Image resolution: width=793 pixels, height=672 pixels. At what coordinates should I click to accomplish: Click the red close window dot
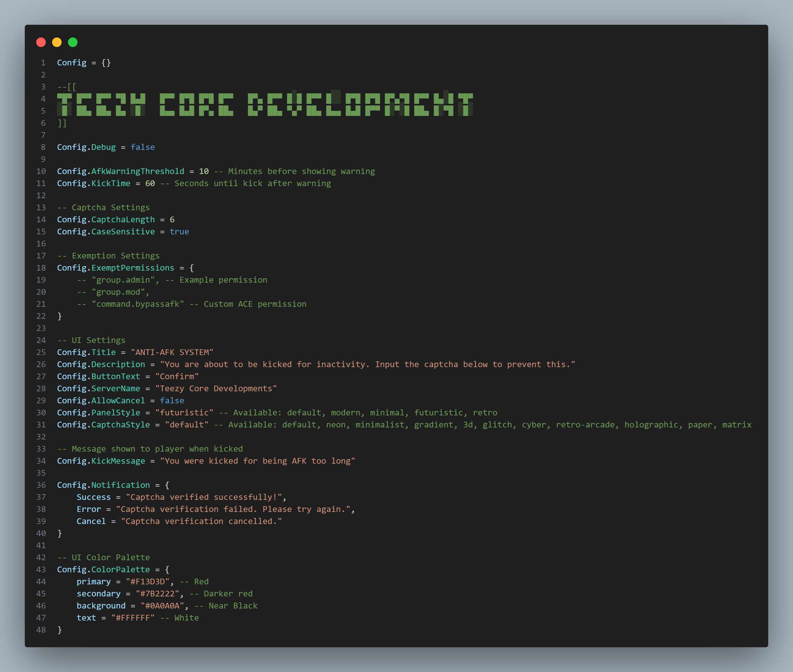pyautogui.click(x=41, y=42)
